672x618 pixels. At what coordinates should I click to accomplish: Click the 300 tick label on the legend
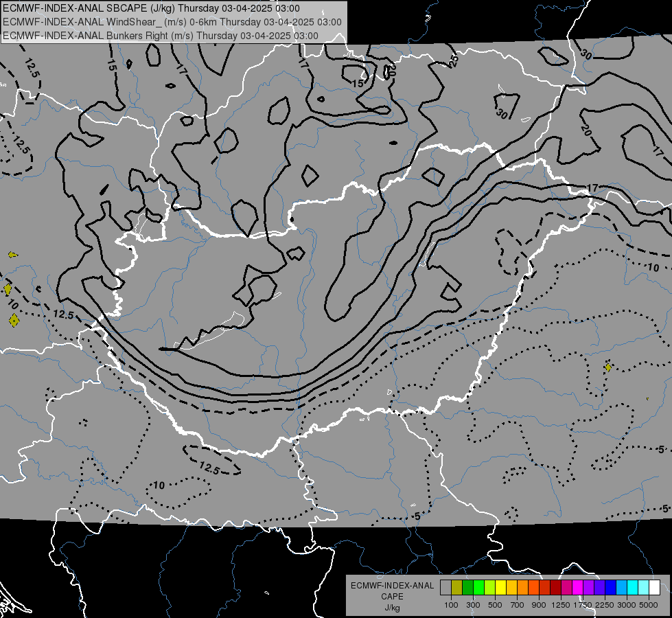point(473,605)
